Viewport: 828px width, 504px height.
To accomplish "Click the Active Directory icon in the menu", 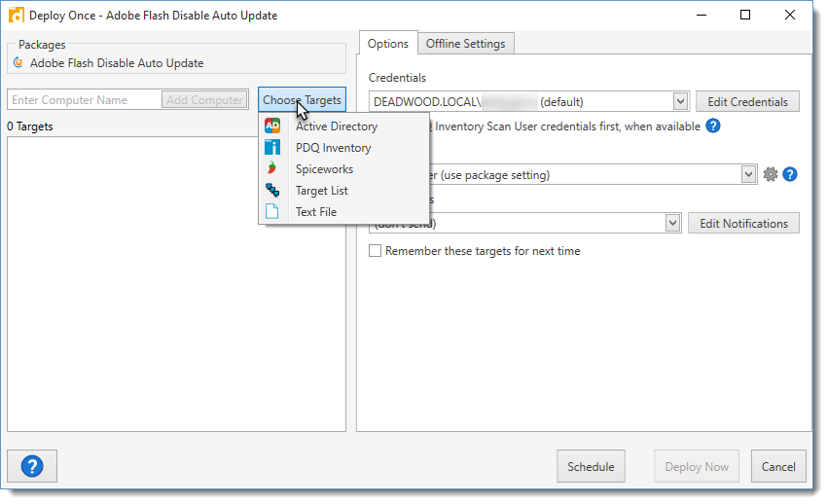I will (x=272, y=126).
